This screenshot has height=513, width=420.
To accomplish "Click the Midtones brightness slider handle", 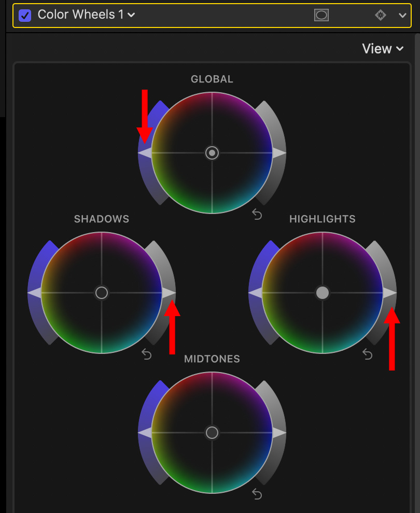I will point(279,433).
